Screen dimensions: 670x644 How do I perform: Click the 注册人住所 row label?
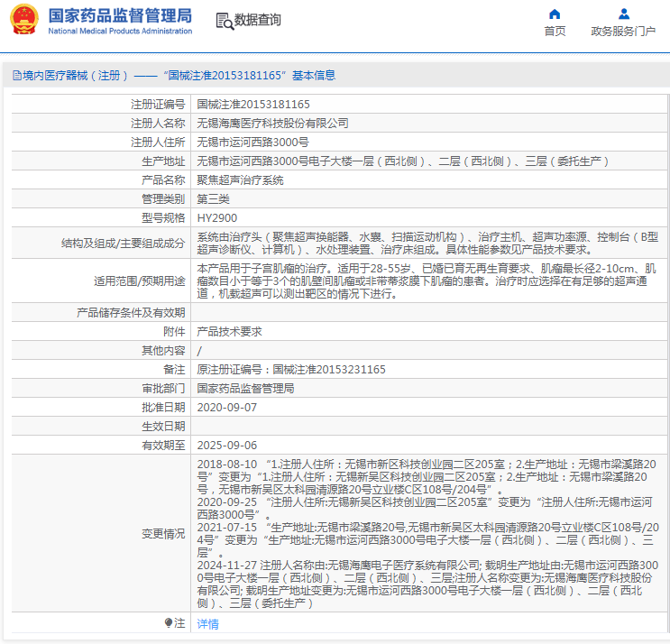coord(158,142)
